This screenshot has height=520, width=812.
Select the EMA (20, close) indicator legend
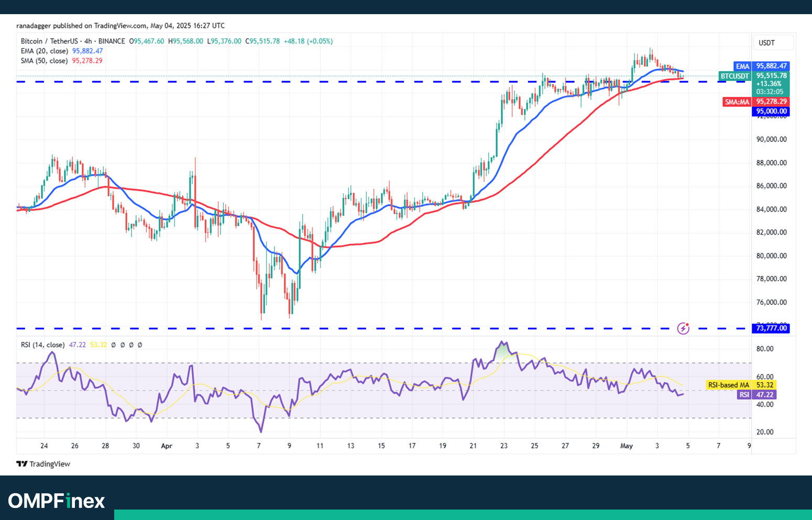pyautogui.click(x=45, y=51)
